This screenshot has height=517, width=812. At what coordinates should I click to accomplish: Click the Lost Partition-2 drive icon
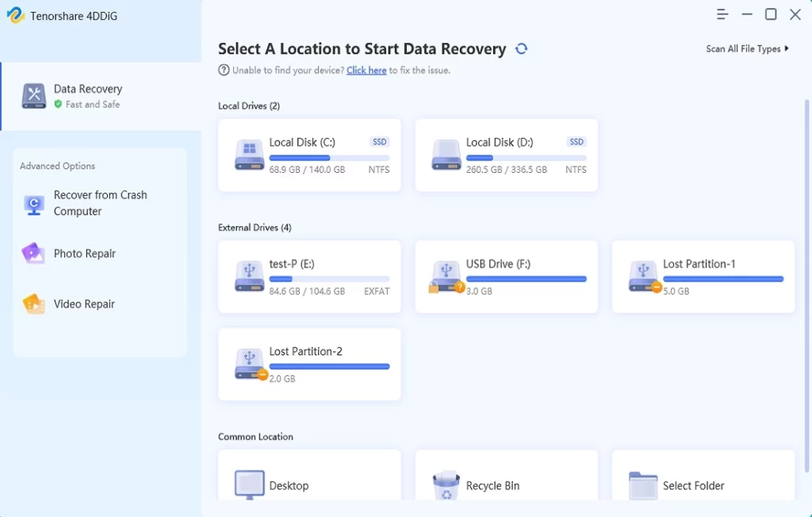coord(251,365)
